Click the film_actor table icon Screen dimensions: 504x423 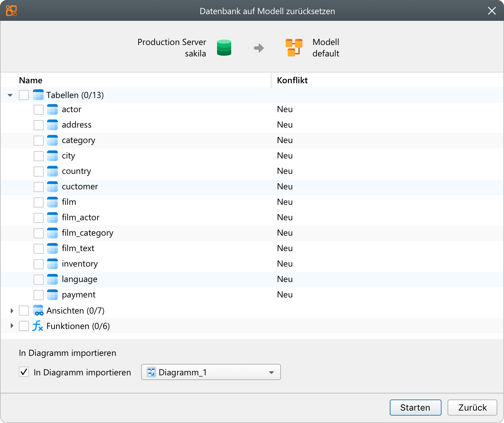point(52,218)
